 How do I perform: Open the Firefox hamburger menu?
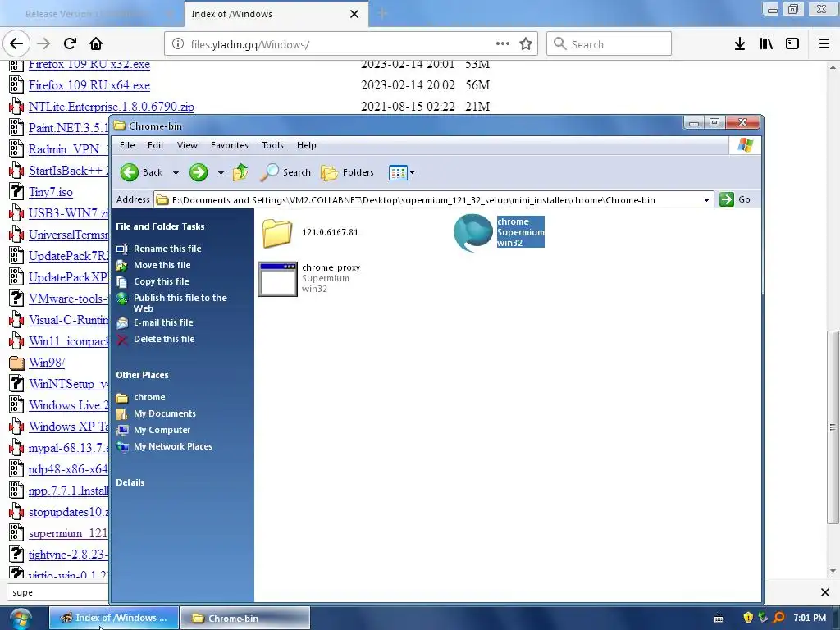(x=824, y=44)
